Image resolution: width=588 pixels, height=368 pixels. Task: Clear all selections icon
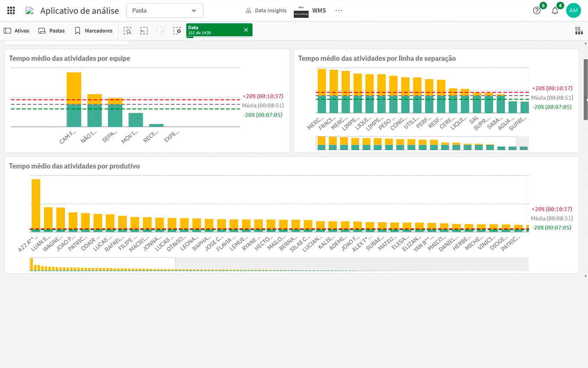177,31
